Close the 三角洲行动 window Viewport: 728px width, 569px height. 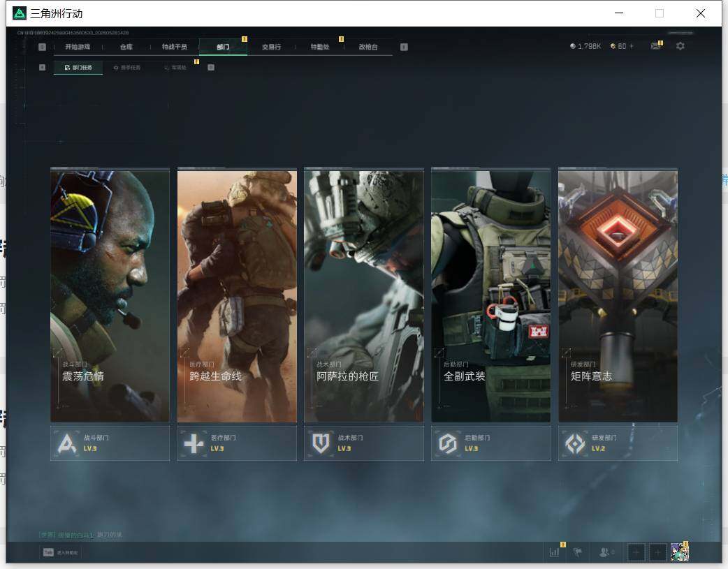(x=701, y=13)
